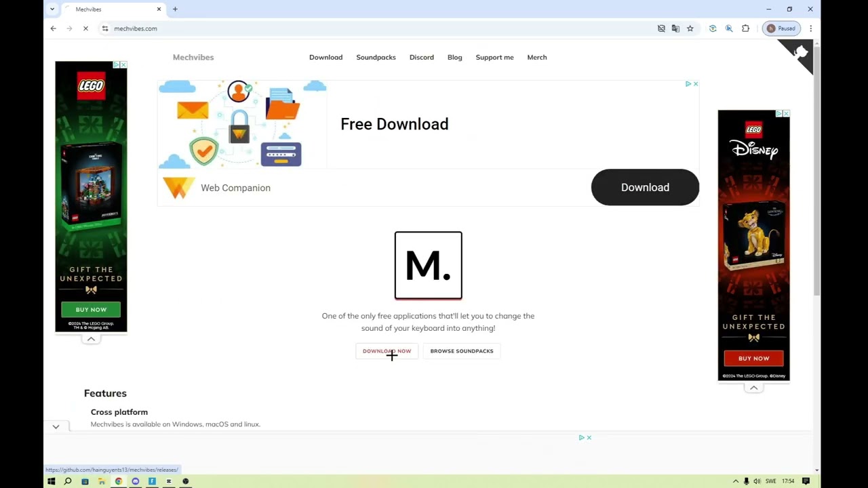The height and width of the screenshot is (488, 868).
Task: Click the Mechvibes M. logo
Action: point(429,265)
